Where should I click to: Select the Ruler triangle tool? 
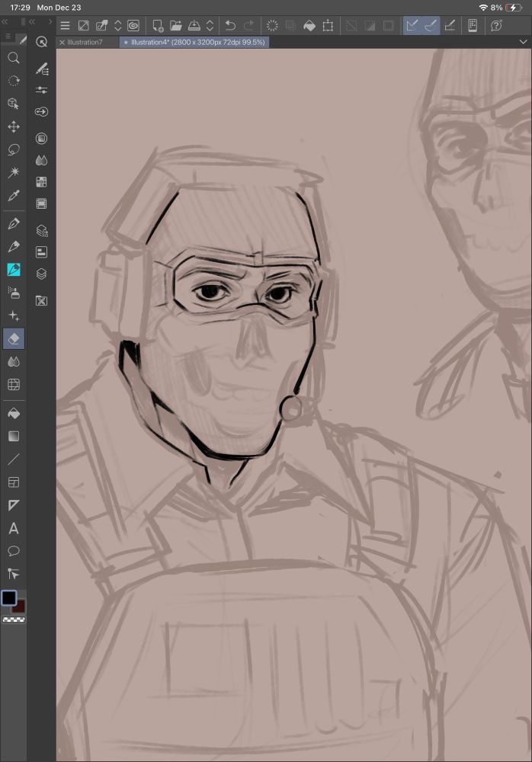(x=14, y=505)
